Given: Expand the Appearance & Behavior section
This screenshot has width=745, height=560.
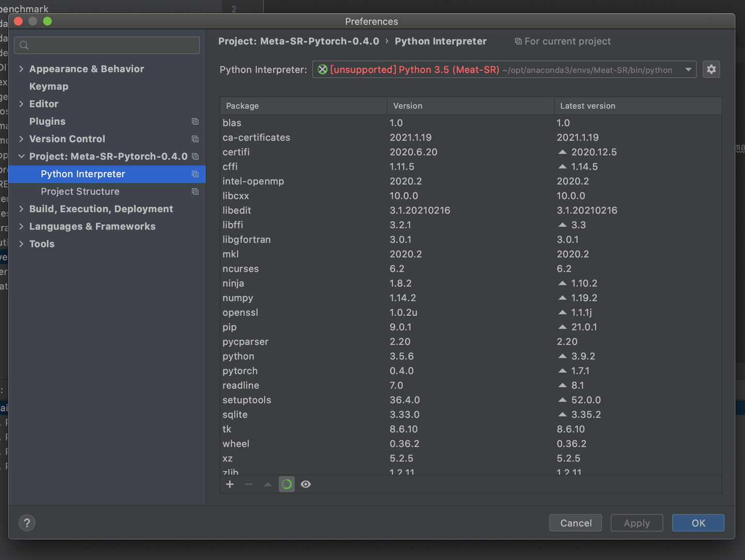Looking at the screenshot, I should [x=21, y=69].
